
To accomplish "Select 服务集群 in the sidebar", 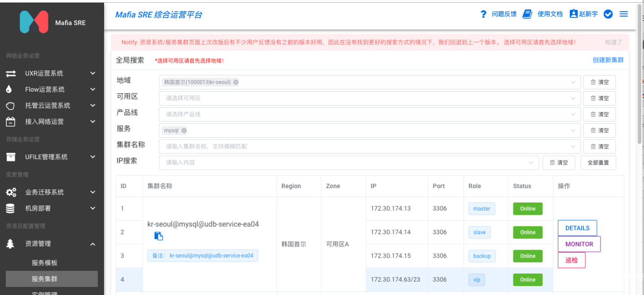I will click(x=44, y=279).
